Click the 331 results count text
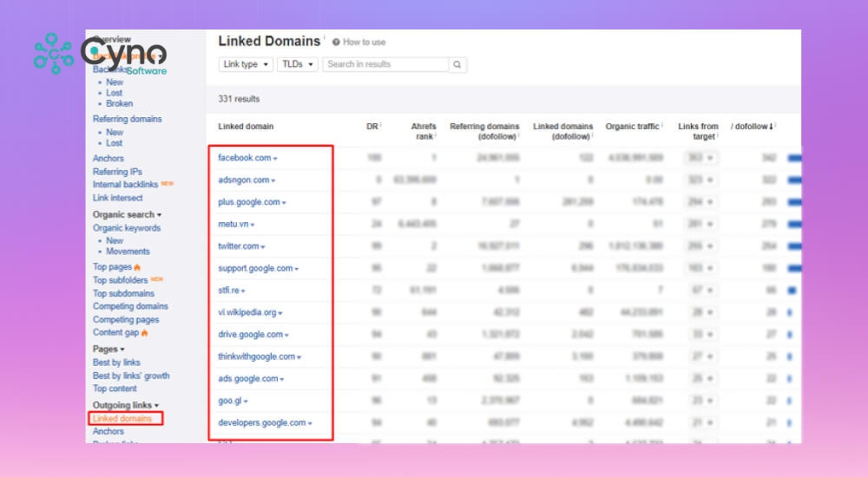The width and height of the screenshot is (868, 477). (239, 99)
